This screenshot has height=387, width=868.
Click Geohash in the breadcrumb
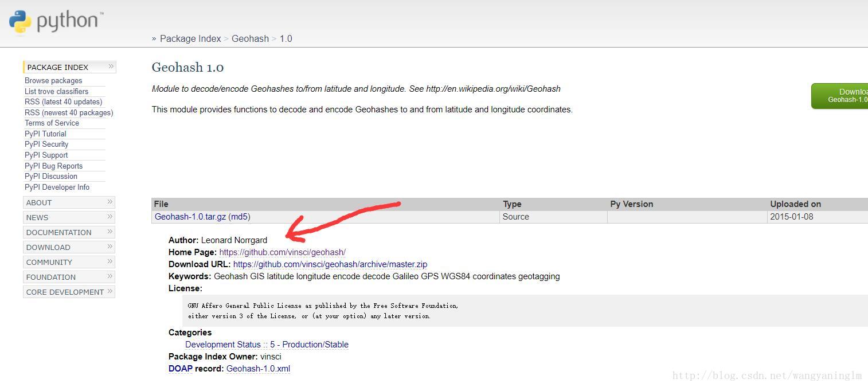click(x=250, y=38)
